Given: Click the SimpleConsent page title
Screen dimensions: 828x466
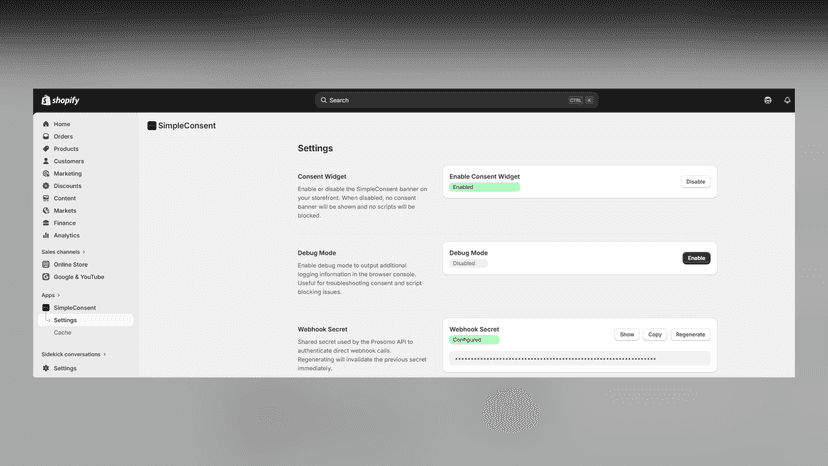Looking at the screenshot, I should tap(187, 126).
